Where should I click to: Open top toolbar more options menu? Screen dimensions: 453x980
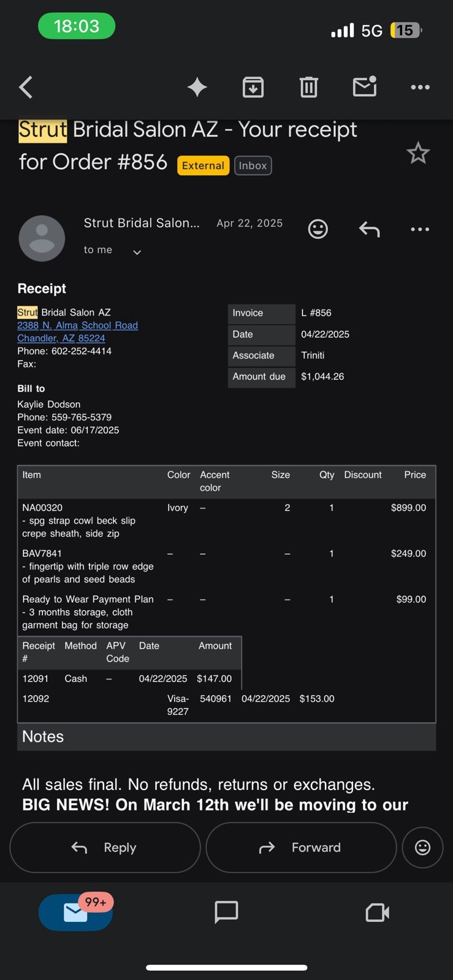pyautogui.click(x=420, y=87)
